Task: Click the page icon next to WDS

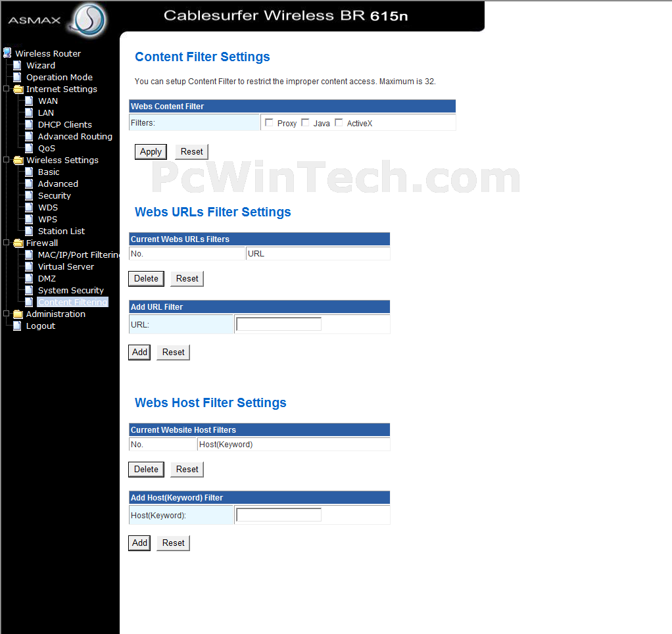Action: (x=29, y=207)
